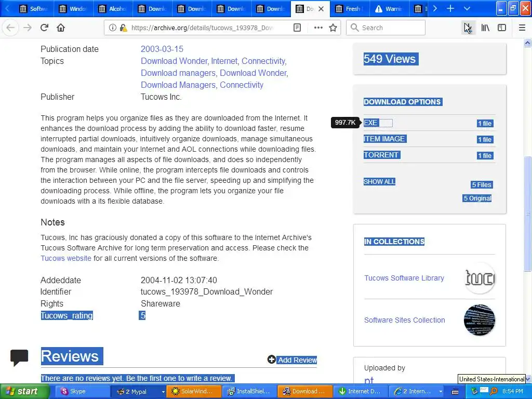Switch to Download taskbar window
The height and width of the screenshot is (399, 532).
[x=305, y=392]
